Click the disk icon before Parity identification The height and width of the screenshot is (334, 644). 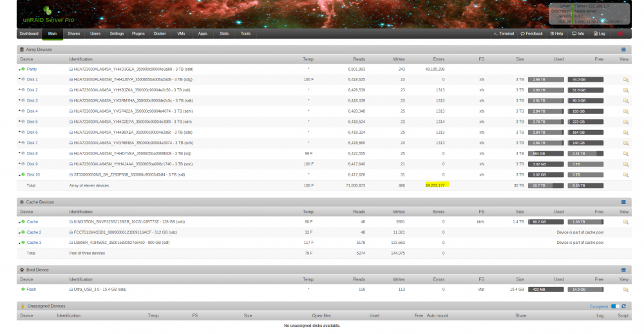point(71,70)
